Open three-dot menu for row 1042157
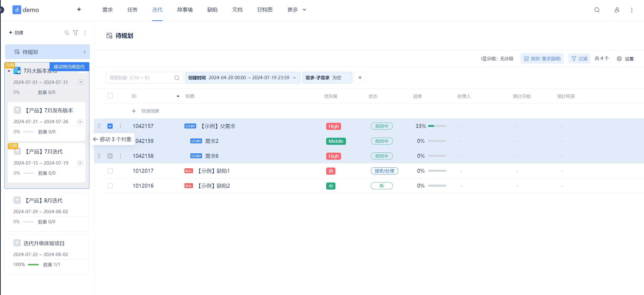Screen dimensions: 644x295 pyautogui.click(x=120, y=126)
